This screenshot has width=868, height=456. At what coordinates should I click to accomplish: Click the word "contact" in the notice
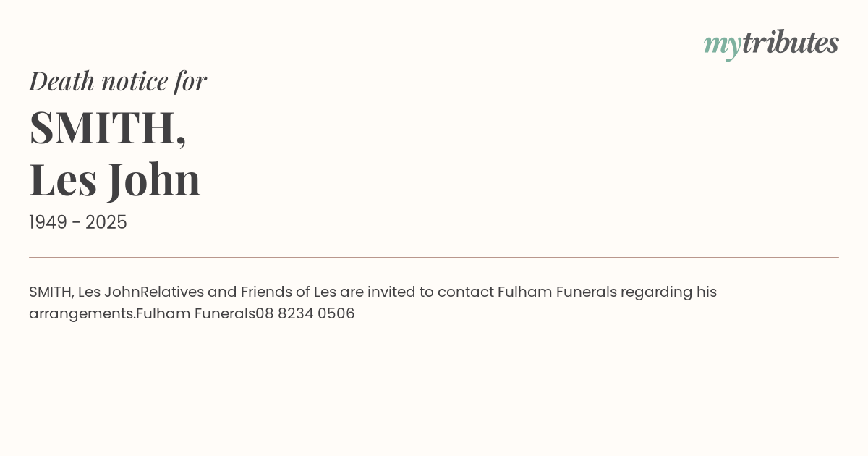[x=465, y=292]
